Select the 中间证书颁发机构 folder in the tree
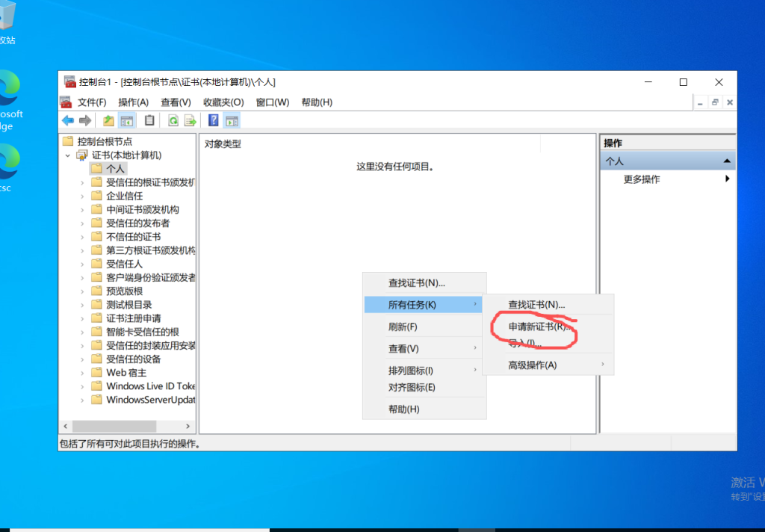The width and height of the screenshot is (765, 532). tap(142, 210)
